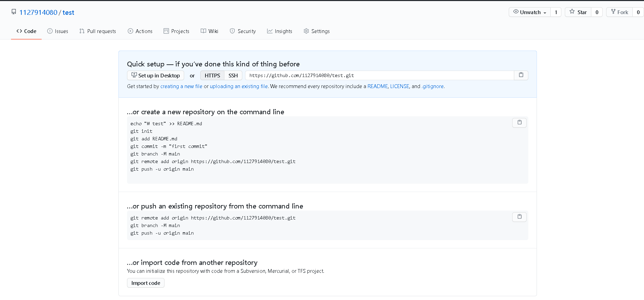The height and width of the screenshot is (300, 644).
Task: Open repository Settings tab
Action: click(316, 31)
